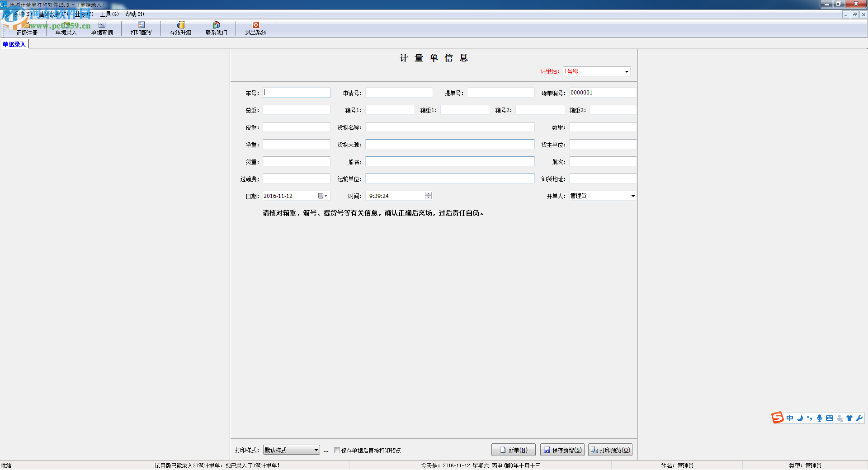The image size is (868, 470).
Task: Click the Sogou account login icon
Action: [840, 418]
